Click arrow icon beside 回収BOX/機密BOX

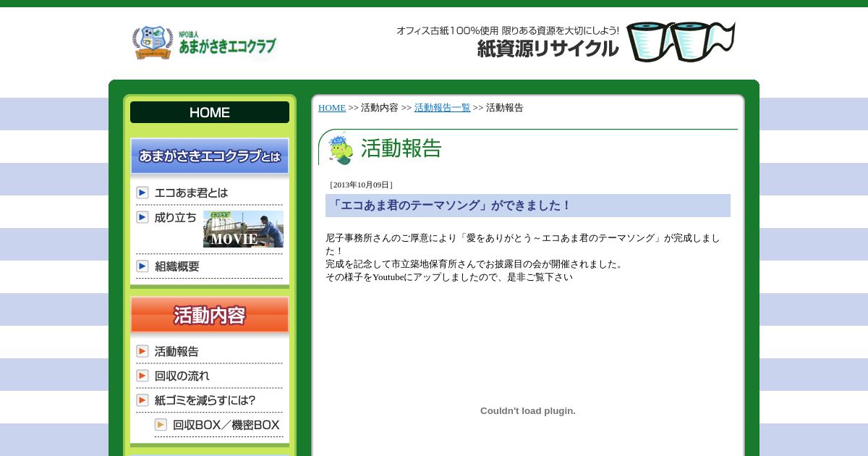pos(161,425)
